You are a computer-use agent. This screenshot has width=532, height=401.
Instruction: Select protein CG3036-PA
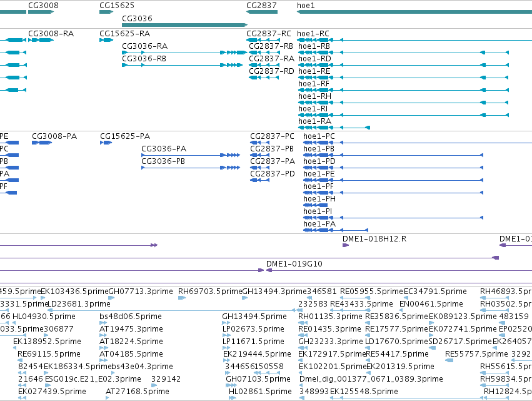click(x=191, y=155)
